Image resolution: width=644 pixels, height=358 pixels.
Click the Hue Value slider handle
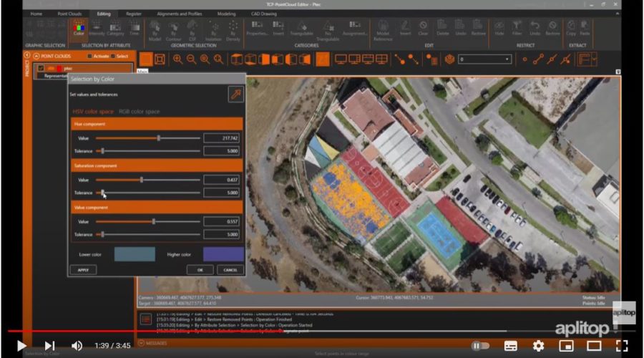click(x=158, y=137)
